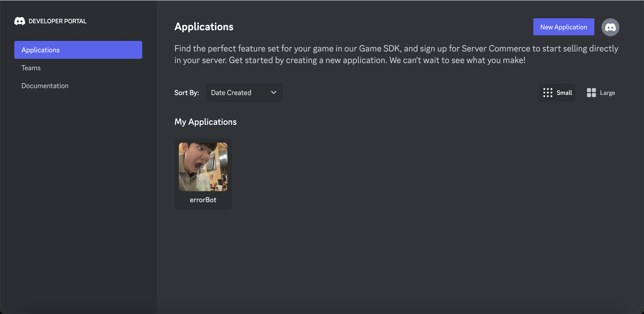Click the My Applications heading
Viewport: 644px width, 314px height.
tap(205, 122)
